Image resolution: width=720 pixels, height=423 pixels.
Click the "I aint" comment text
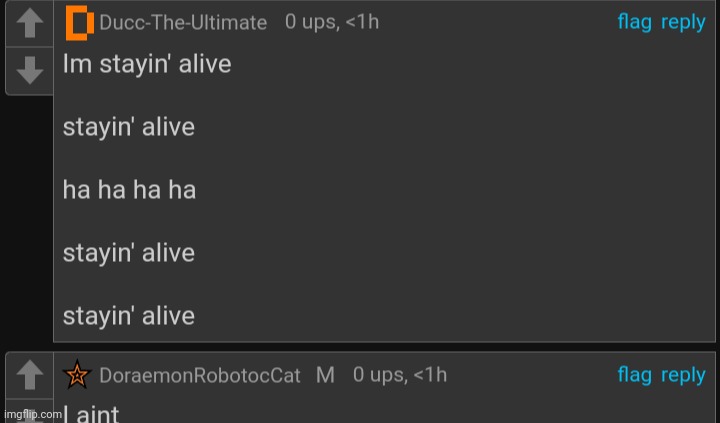(91, 414)
